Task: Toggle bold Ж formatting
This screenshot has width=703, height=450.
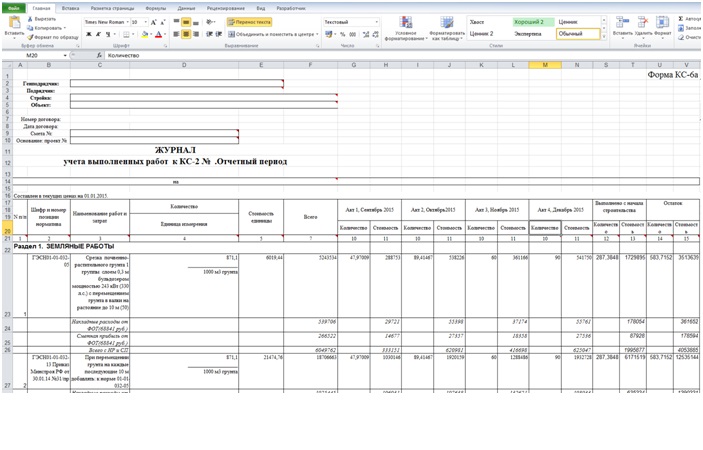Action: click(x=89, y=35)
